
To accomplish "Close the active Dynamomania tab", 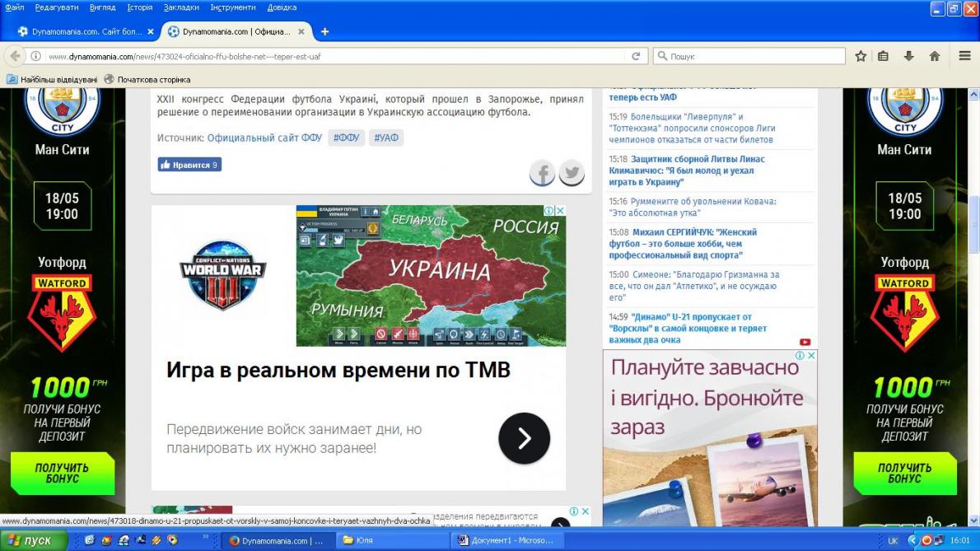I will click(301, 31).
